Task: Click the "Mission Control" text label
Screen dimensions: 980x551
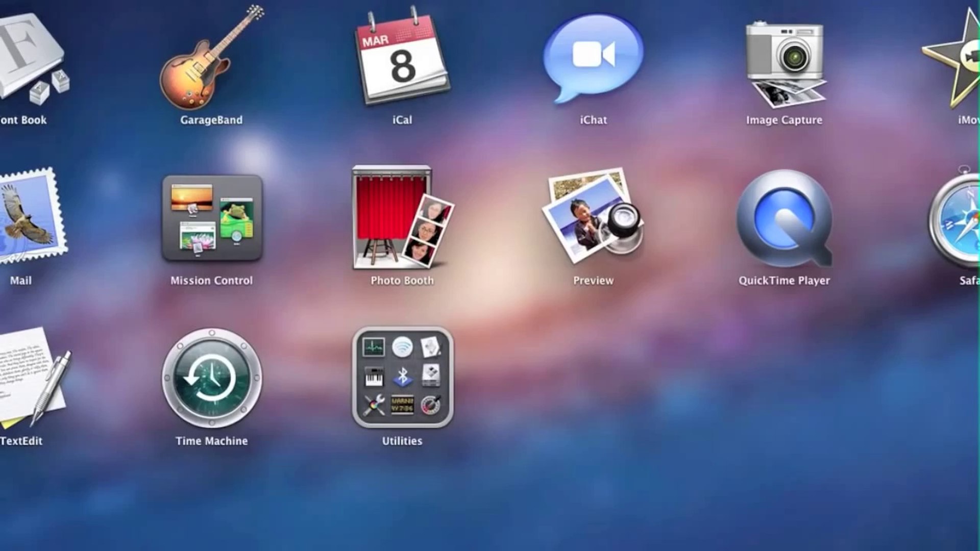Action: click(211, 281)
